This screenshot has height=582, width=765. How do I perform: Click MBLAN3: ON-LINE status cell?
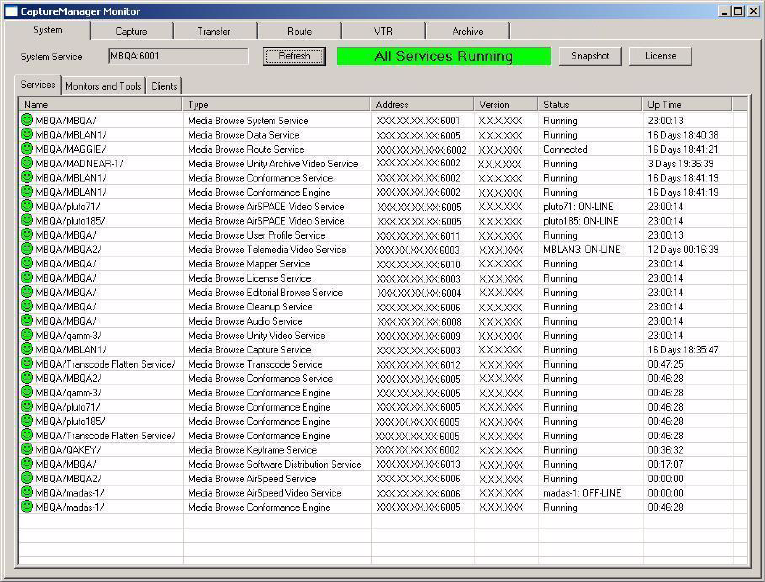(582, 249)
